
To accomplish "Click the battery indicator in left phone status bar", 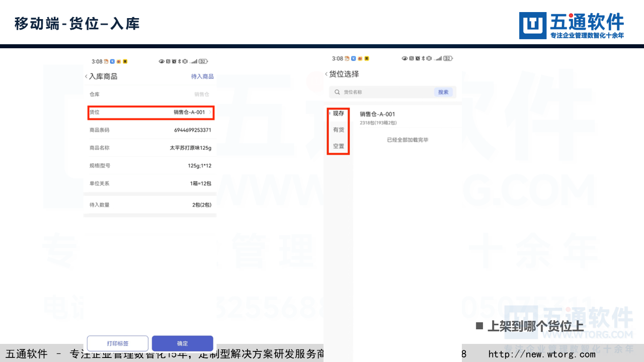I will coord(203,61).
